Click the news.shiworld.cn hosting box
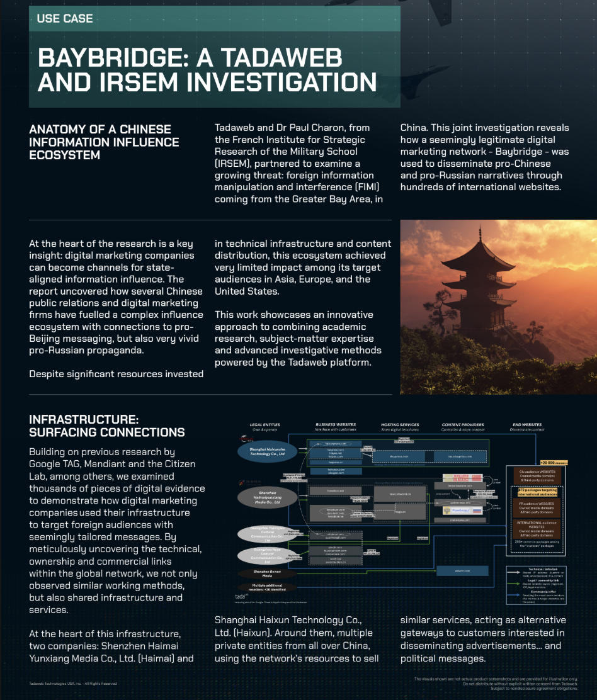597x700 pixels. [400, 494]
